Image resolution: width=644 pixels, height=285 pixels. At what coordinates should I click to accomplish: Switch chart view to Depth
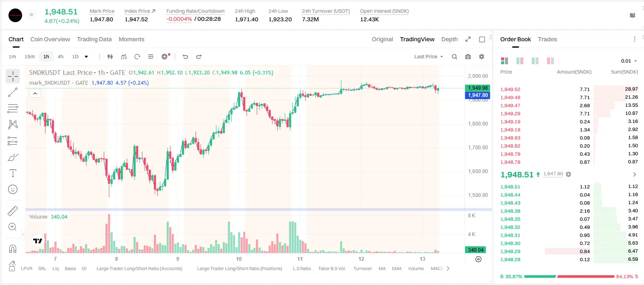[x=449, y=39]
